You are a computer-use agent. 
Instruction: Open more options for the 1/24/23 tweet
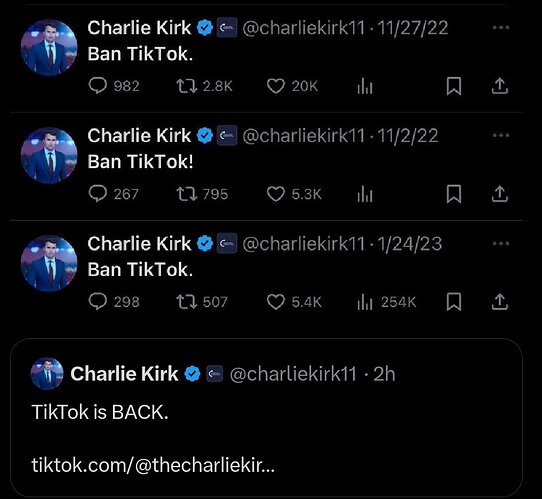tap(501, 244)
